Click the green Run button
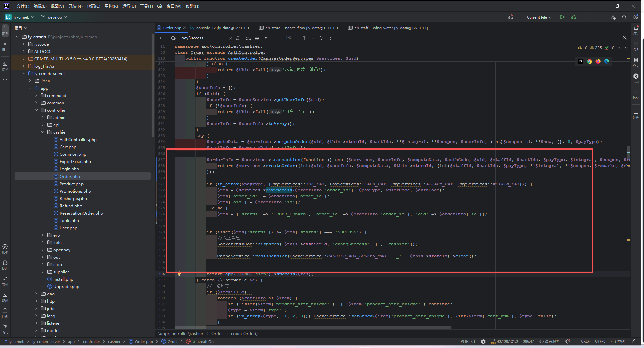Screen dimensions: 644x348 click(x=562, y=17)
